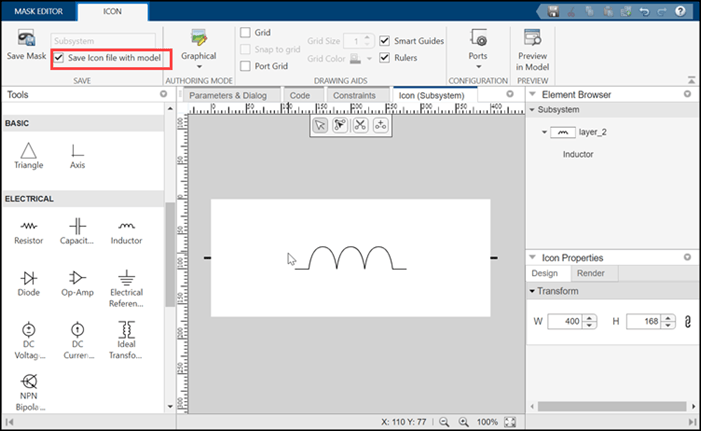Select the scissors cut tool on canvas
The width and height of the screenshot is (701, 431).
pyautogui.click(x=360, y=125)
